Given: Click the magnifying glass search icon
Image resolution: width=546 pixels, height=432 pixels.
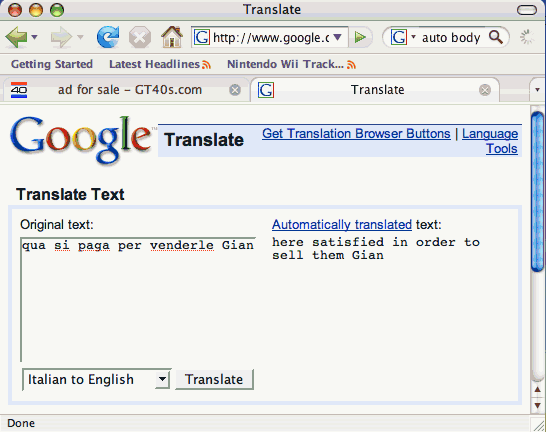Looking at the screenshot, I should [x=496, y=37].
